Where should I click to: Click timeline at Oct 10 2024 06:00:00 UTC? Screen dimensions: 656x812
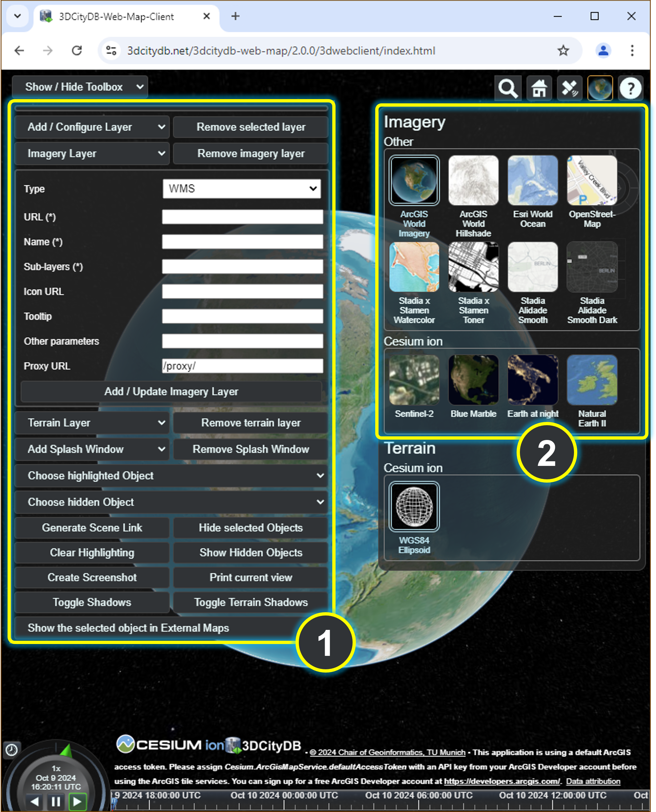419,796
